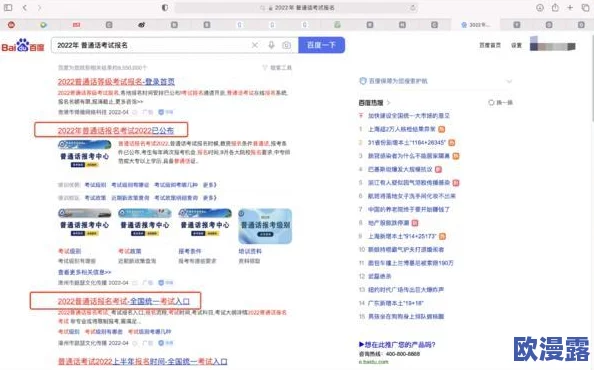The height and width of the screenshot is (370, 594).
Task: Click the 百度一下 search button
Action: point(321,45)
